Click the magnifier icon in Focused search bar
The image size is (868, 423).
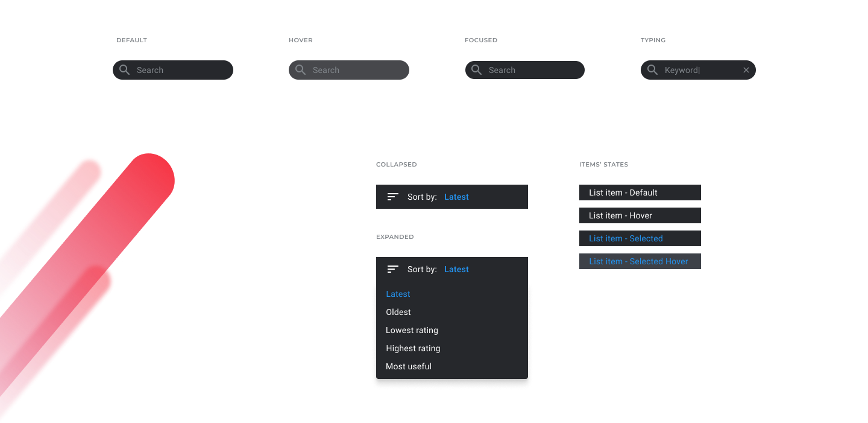(x=476, y=70)
